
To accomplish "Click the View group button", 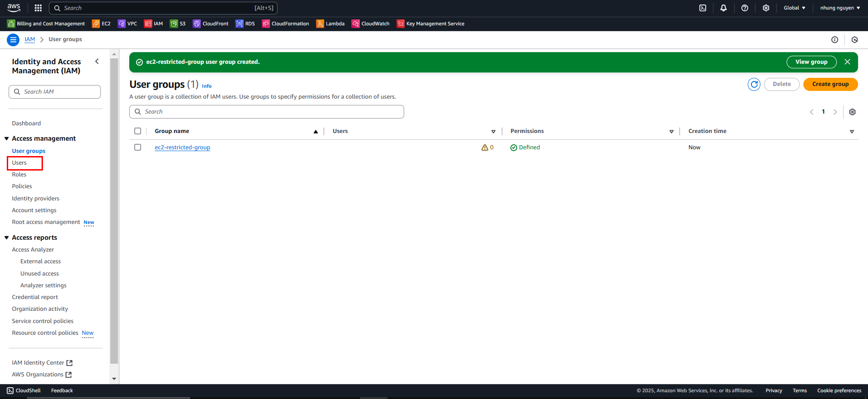I will point(811,62).
